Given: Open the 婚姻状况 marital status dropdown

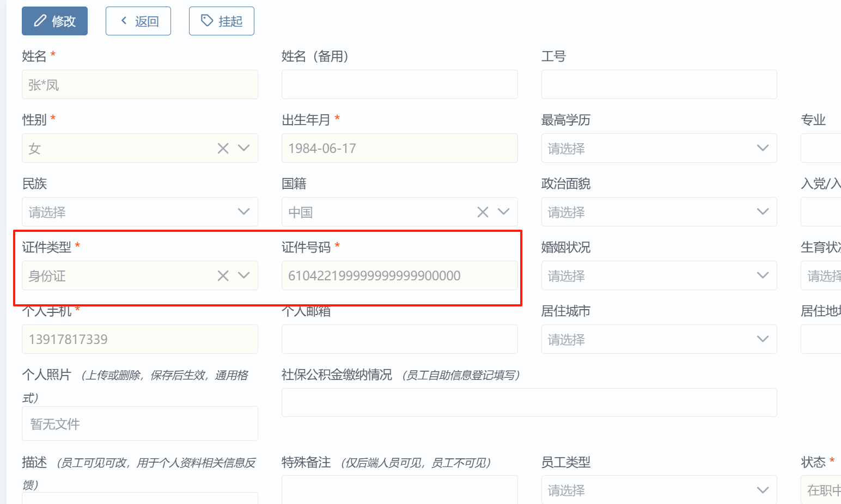Looking at the screenshot, I should (x=659, y=276).
